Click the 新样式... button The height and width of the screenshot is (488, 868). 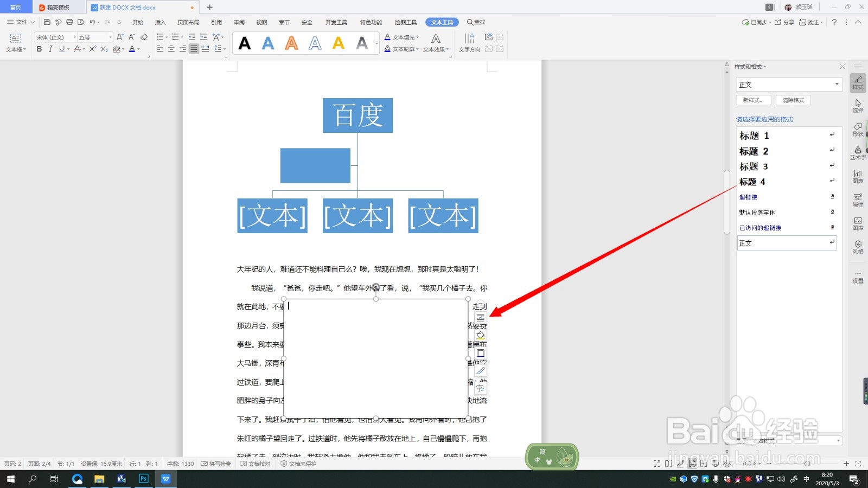(754, 100)
